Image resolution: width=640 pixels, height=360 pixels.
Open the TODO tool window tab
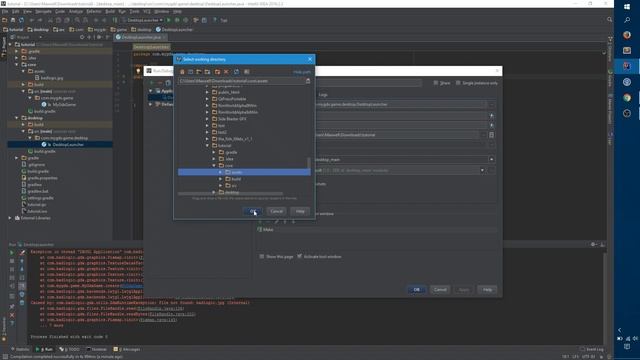coord(70,349)
